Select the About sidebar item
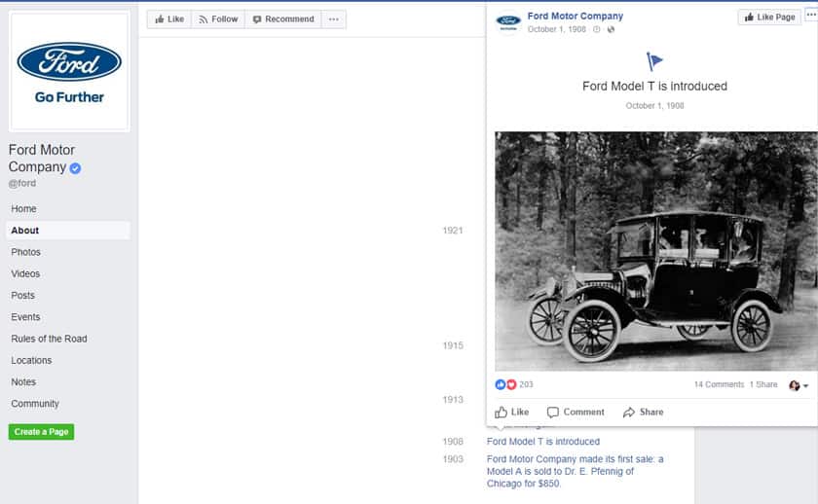Image resolution: width=818 pixels, height=504 pixels. [x=68, y=231]
